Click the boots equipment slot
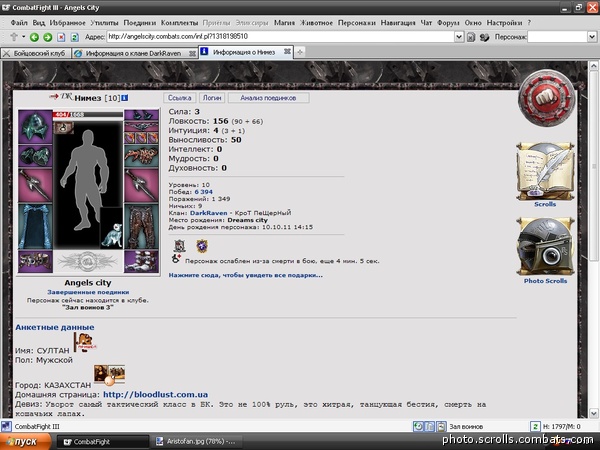The width and height of the screenshot is (600, 450). point(141,261)
